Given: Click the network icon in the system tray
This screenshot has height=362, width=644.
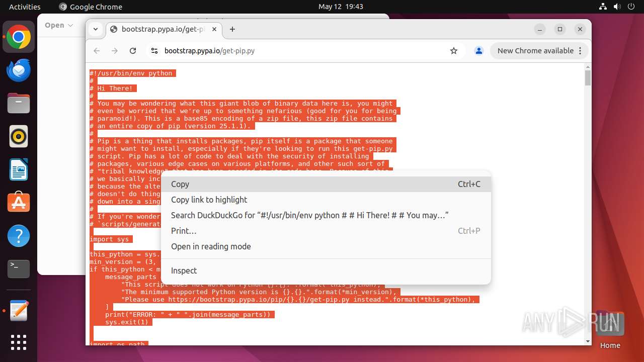Looking at the screenshot, I should (603, 7).
